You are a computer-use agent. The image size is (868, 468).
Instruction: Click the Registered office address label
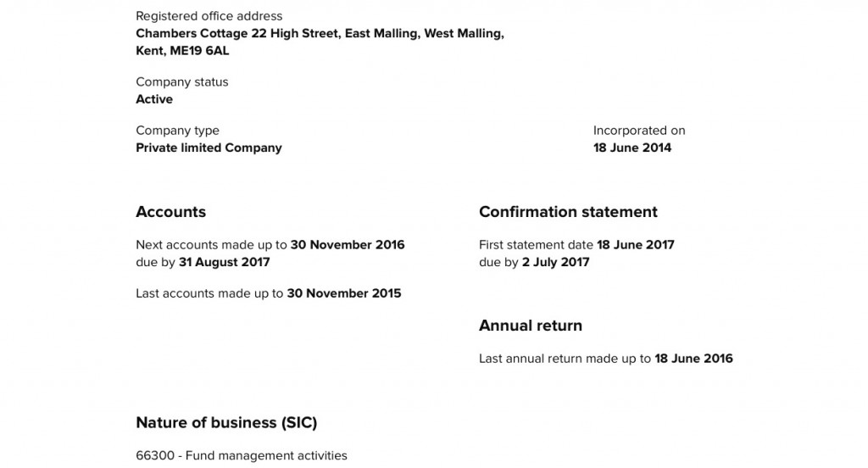[209, 16]
